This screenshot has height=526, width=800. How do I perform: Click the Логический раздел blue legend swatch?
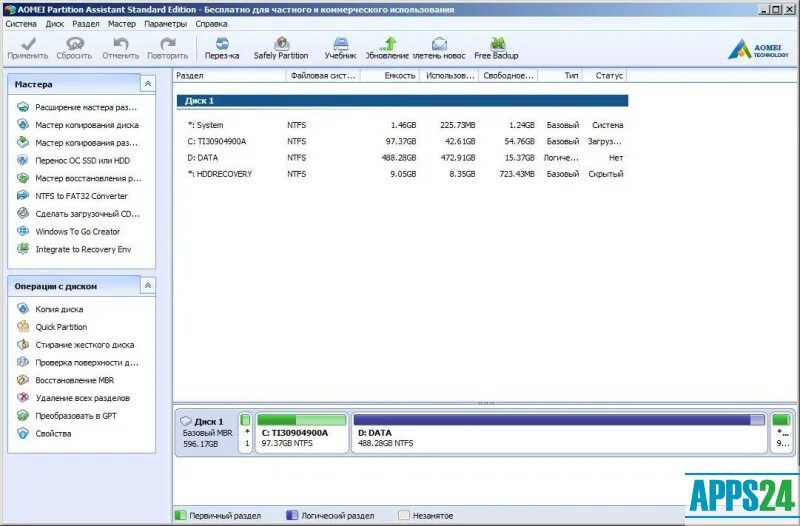point(292,515)
